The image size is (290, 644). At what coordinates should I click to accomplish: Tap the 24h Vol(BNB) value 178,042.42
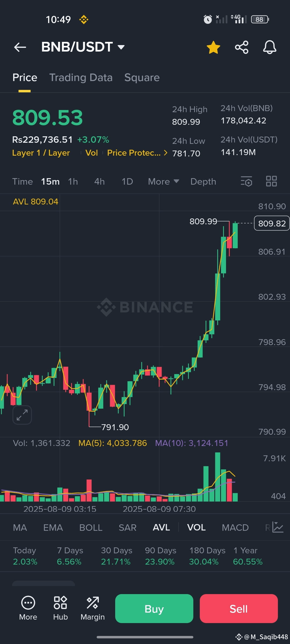[243, 121]
